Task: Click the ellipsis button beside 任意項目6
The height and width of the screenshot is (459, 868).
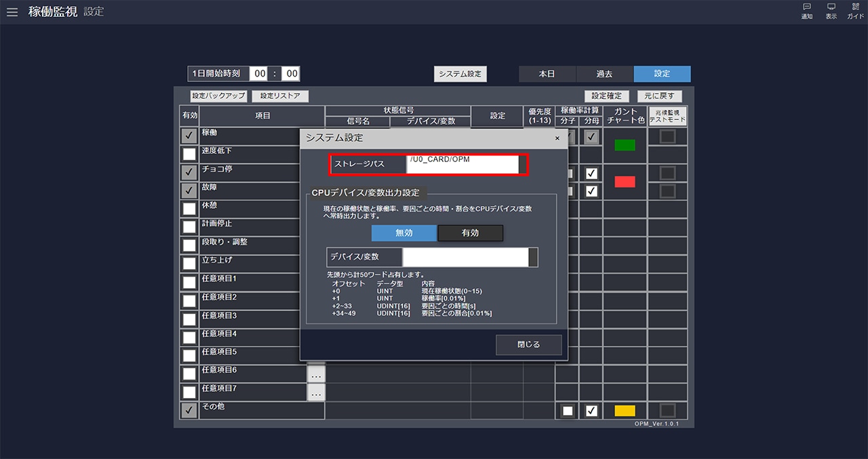Action: (x=316, y=374)
